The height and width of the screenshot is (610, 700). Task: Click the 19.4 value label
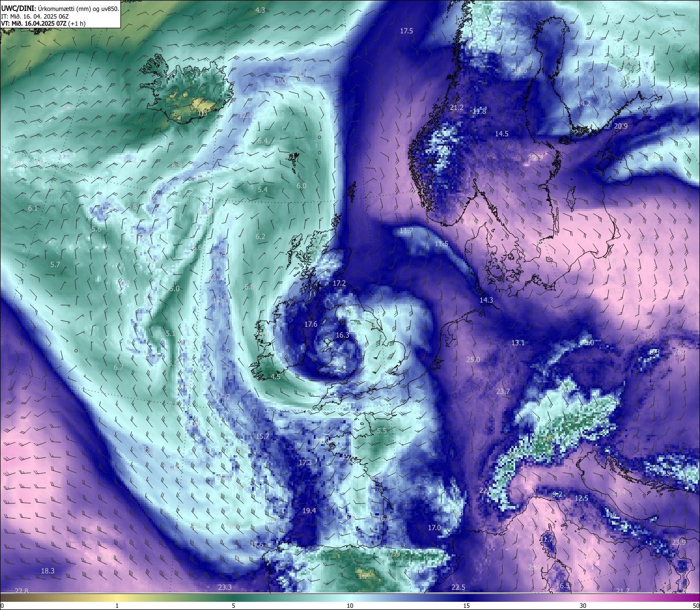click(309, 511)
